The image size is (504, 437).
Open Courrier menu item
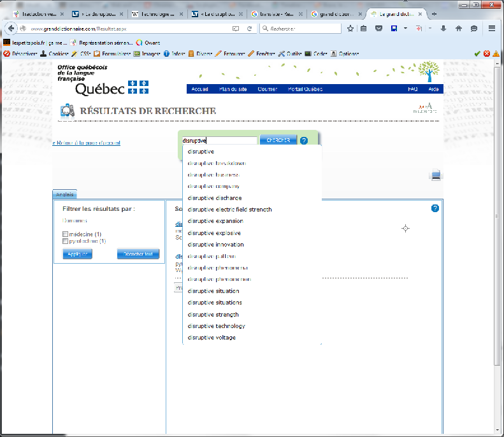(x=268, y=89)
